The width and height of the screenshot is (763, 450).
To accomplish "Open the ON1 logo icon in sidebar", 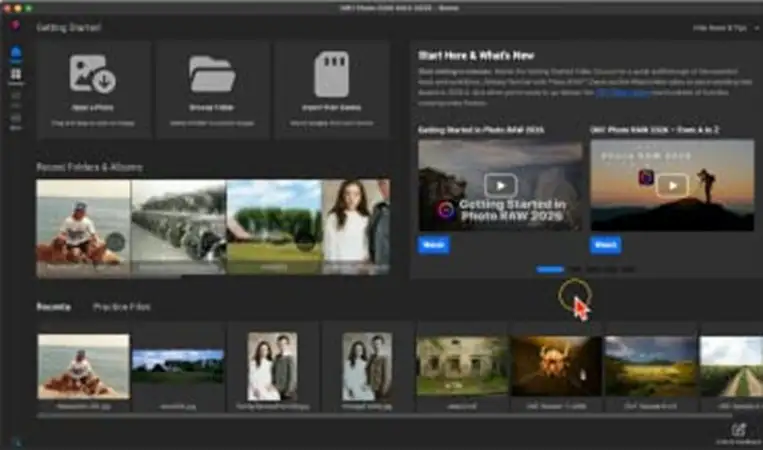I will (16, 25).
